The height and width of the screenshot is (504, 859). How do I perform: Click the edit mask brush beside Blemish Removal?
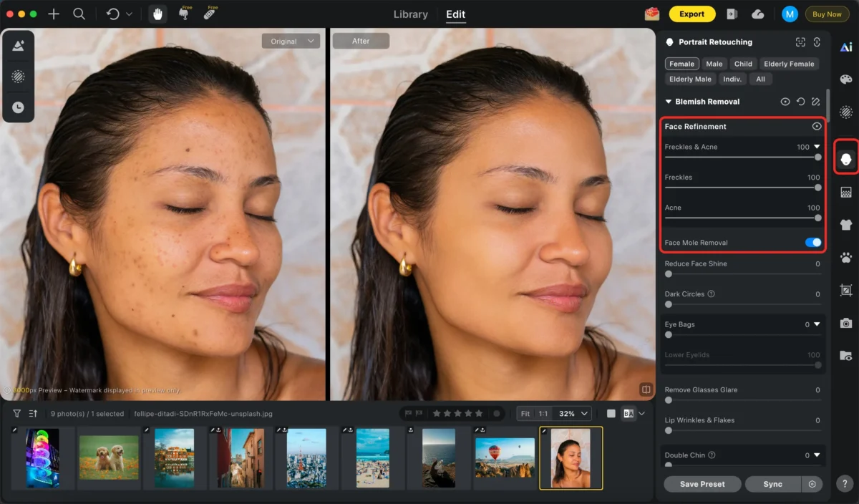815,102
